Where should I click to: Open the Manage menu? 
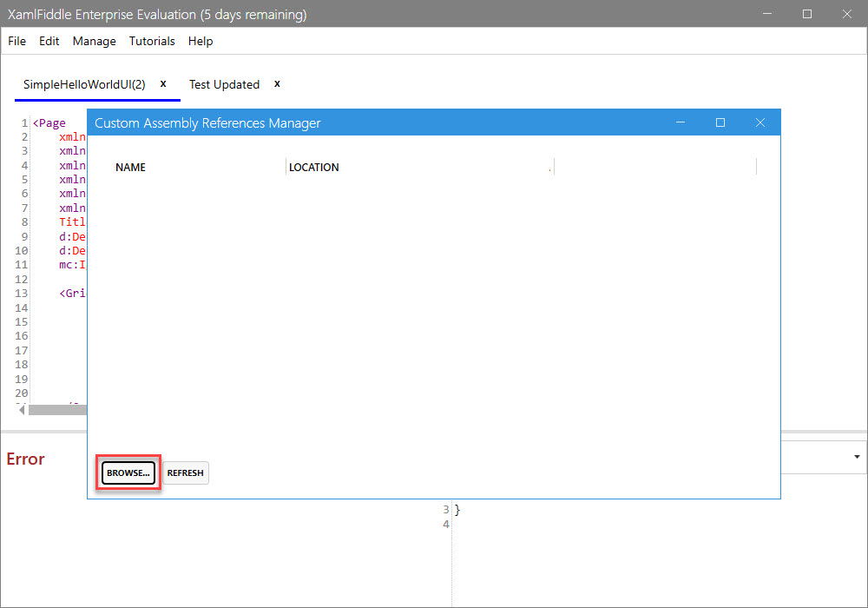click(94, 41)
